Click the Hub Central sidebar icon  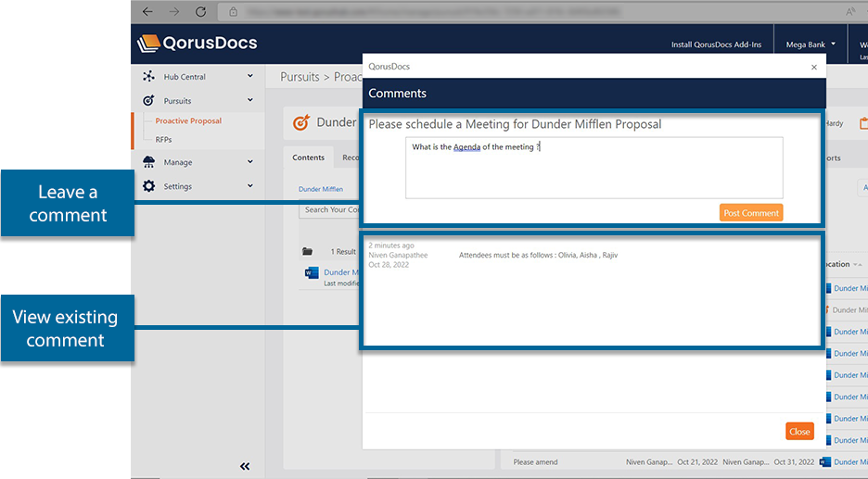click(148, 77)
